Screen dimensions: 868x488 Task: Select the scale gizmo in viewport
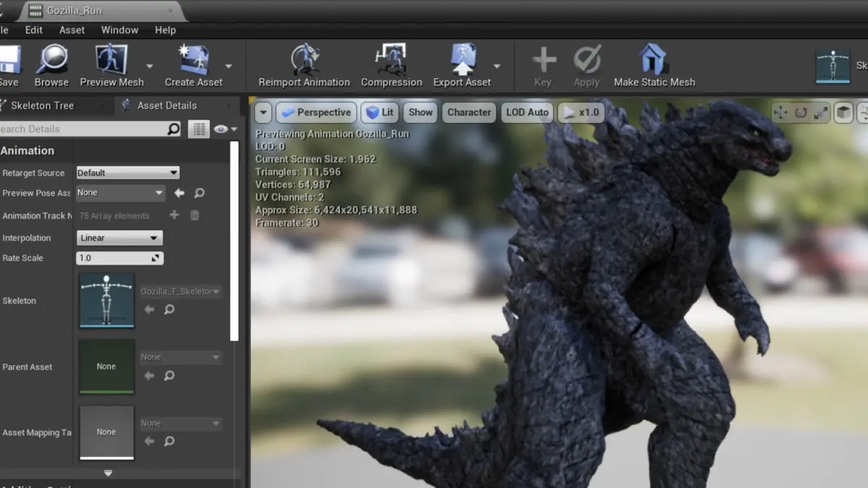click(820, 113)
